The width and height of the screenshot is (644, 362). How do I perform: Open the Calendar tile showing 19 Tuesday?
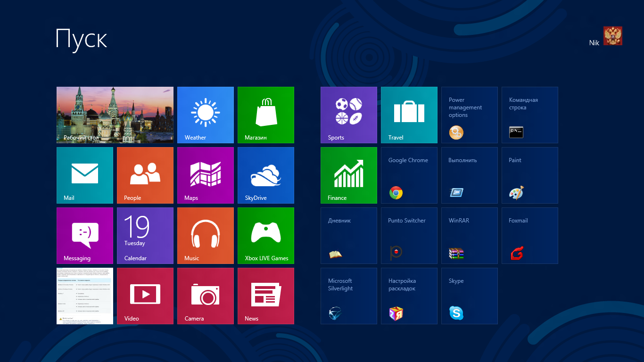[145, 236]
